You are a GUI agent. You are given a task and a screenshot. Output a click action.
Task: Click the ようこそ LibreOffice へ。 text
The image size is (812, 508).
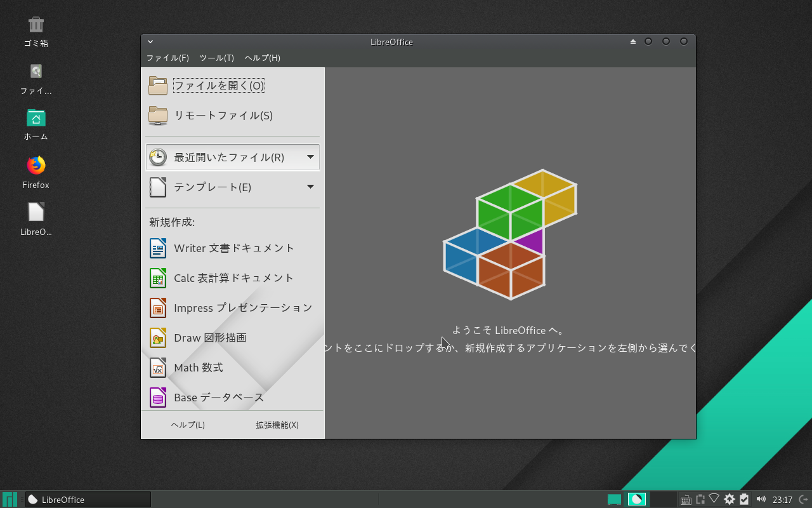pyautogui.click(x=508, y=330)
